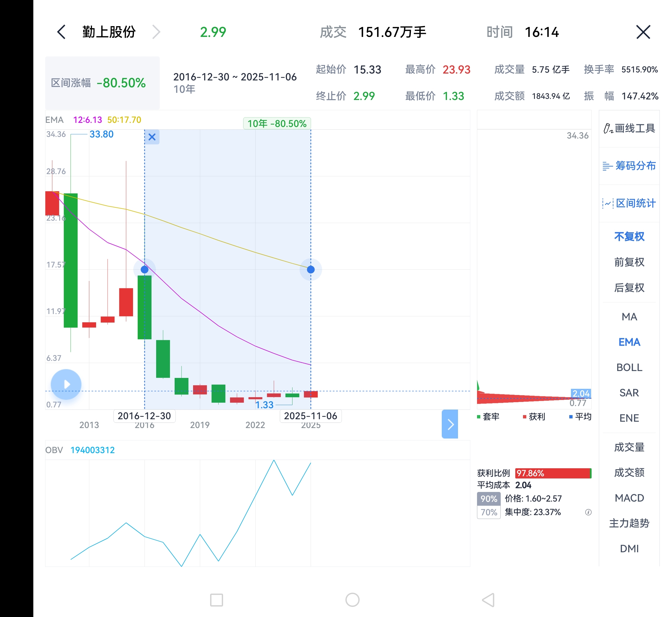
Task: Expand the chart with the blue right-arrow tab
Action: coord(450,424)
